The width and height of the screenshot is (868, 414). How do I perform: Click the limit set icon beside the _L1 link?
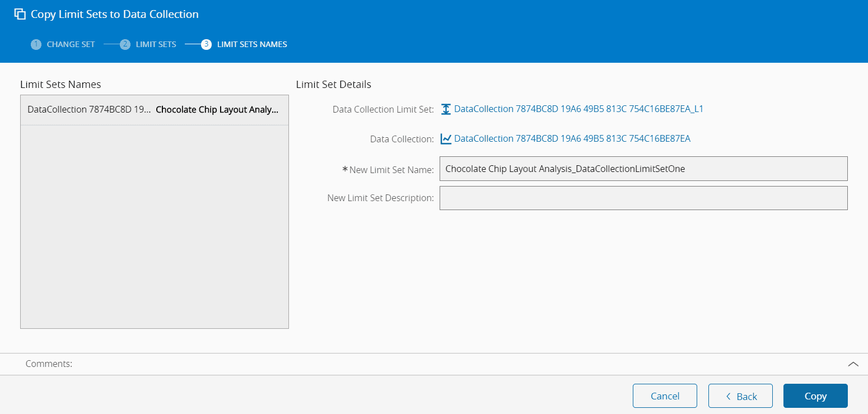[446, 109]
